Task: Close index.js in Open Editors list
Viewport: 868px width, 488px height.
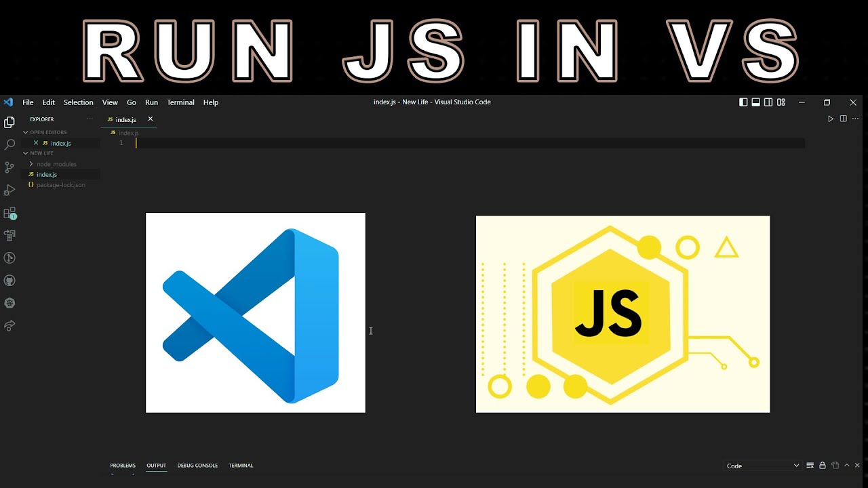Action: [36, 143]
